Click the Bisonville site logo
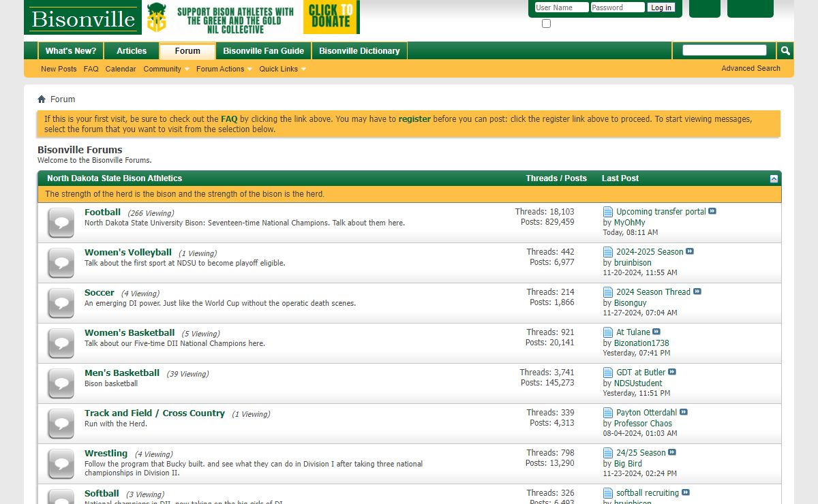This screenshot has width=818, height=504. point(83,18)
